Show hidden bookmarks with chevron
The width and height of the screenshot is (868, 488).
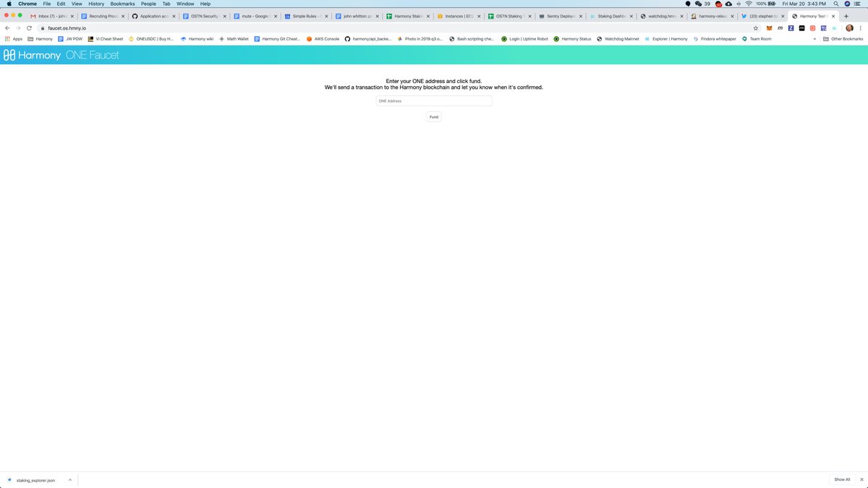click(x=815, y=38)
